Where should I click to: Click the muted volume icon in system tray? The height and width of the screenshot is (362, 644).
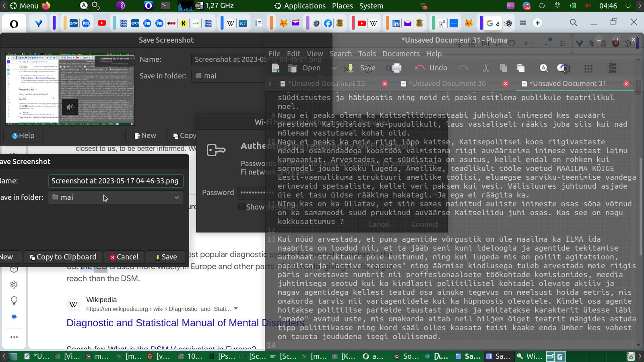[x=588, y=6]
